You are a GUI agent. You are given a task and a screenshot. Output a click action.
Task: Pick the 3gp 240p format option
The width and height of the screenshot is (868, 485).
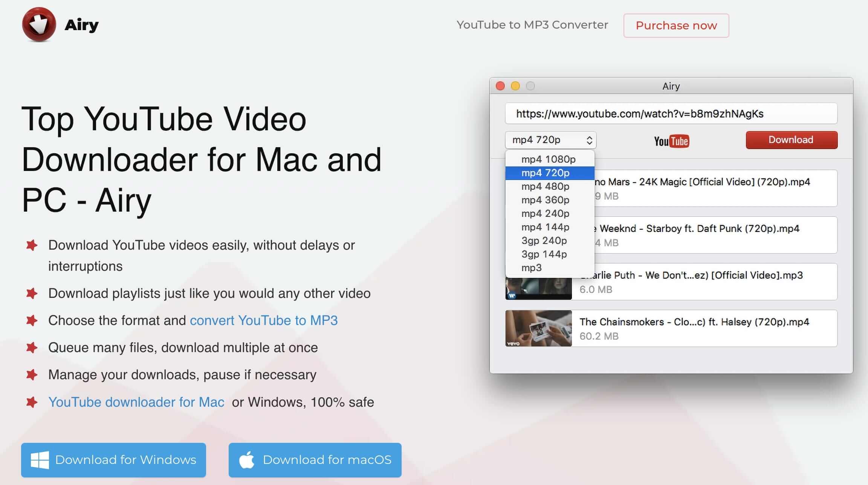[544, 241]
